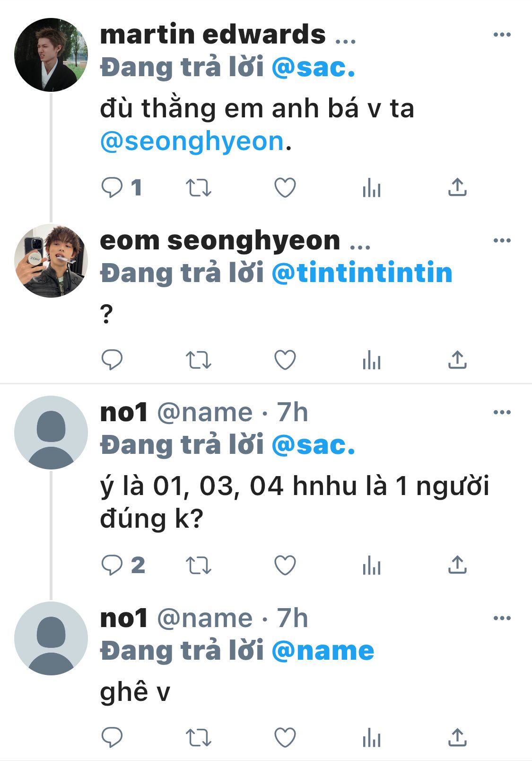Retweet martin edwards' tweet

click(x=198, y=188)
